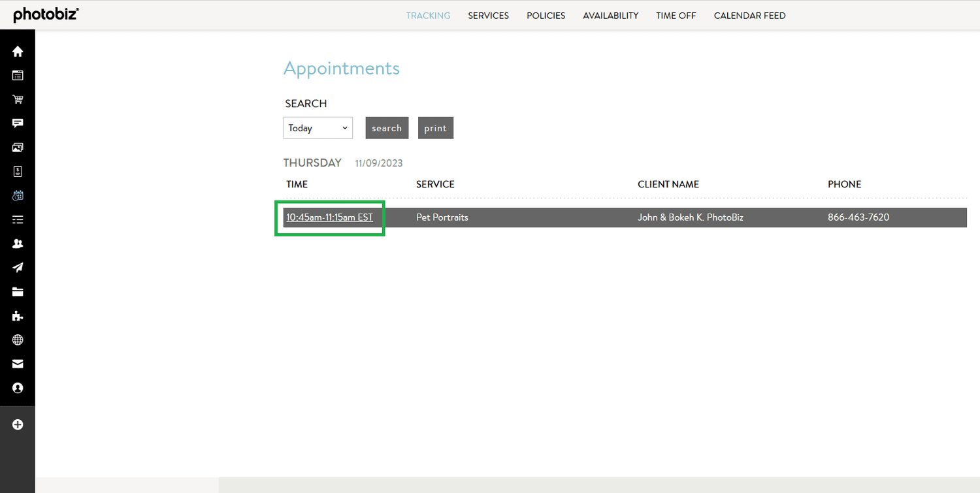Click the print button
Image resolution: width=980 pixels, height=493 pixels.
(435, 128)
